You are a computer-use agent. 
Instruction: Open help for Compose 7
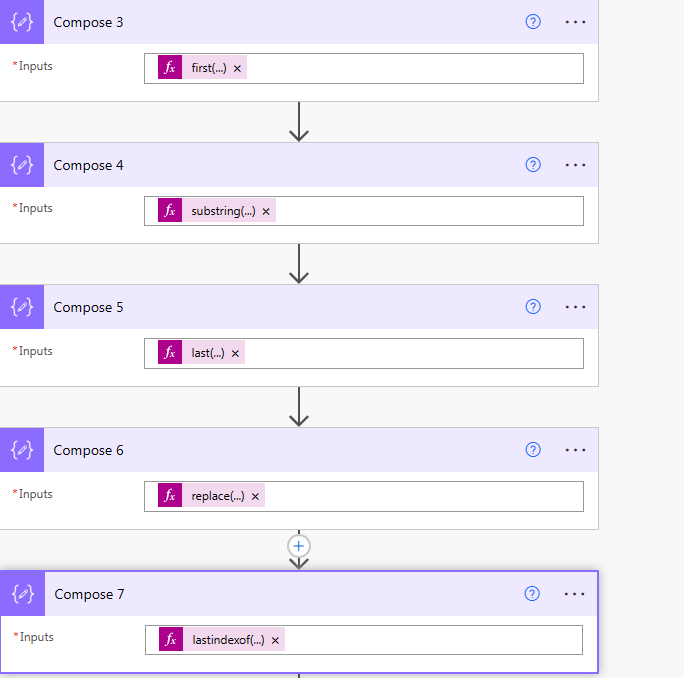pos(532,594)
